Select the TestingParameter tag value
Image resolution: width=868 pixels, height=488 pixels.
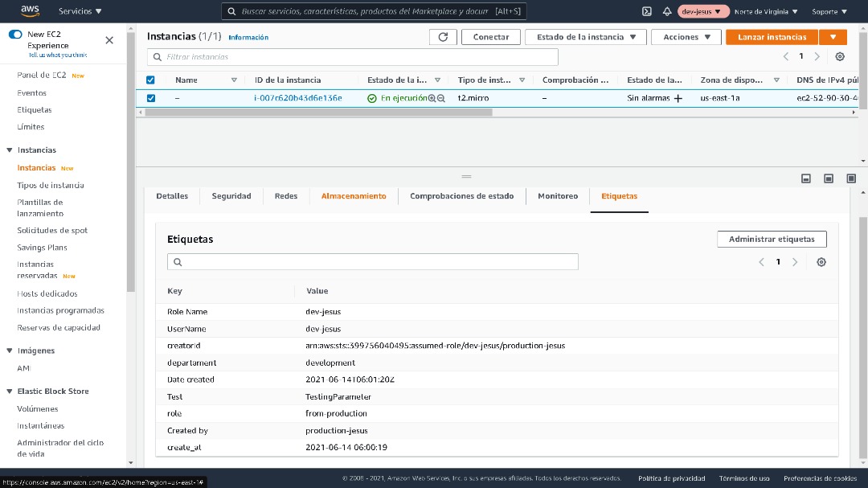pyautogui.click(x=338, y=396)
